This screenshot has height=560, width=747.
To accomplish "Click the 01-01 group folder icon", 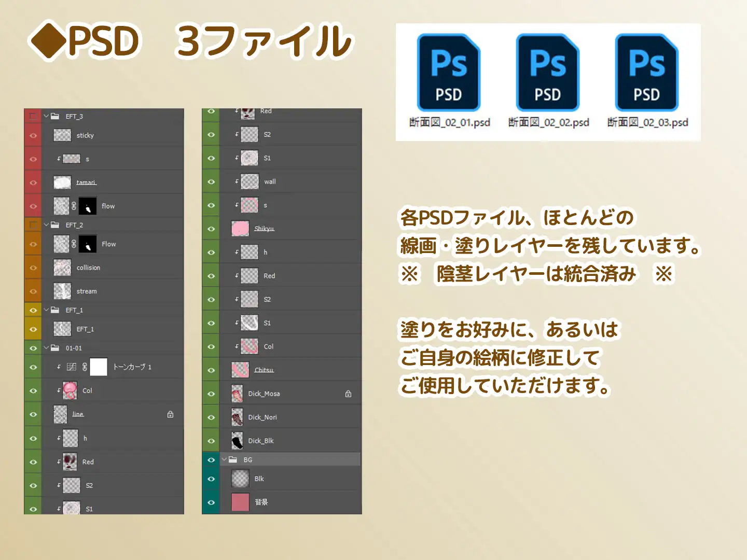I will [55, 347].
